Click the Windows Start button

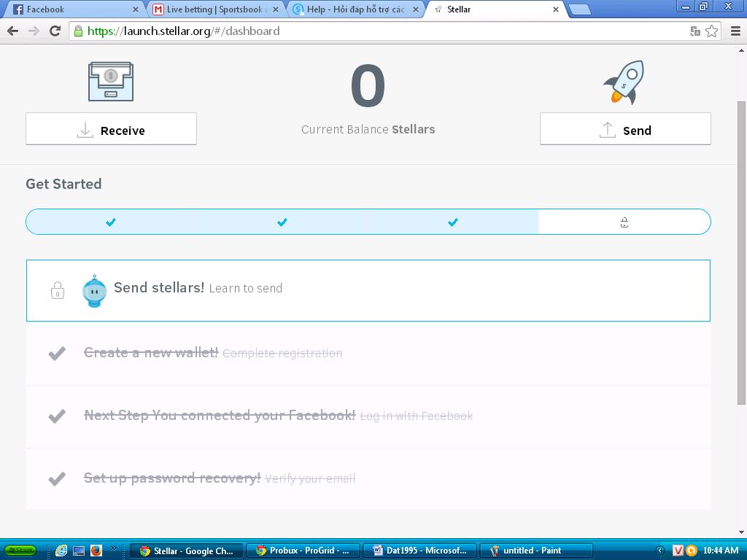click(20, 551)
